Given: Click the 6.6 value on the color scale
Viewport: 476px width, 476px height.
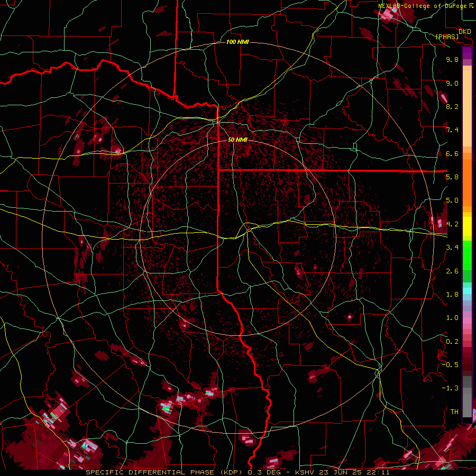Looking at the screenshot, I should pos(452,153).
